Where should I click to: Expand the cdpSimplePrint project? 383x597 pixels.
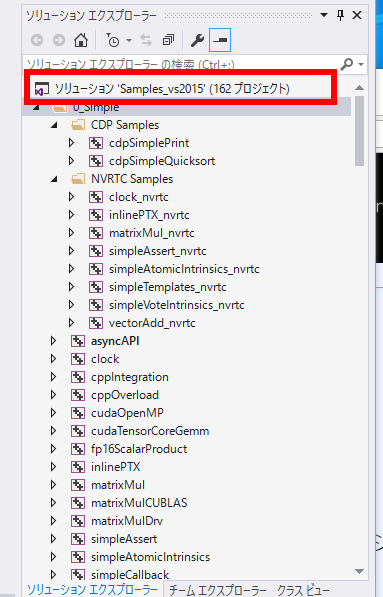click(x=71, y=143)
